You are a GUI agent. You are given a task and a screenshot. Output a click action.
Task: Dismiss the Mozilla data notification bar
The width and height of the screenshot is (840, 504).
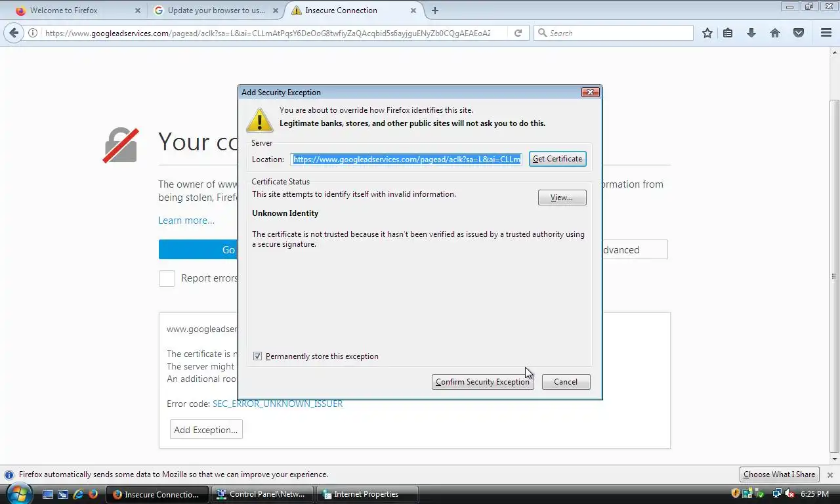(830, 474)
